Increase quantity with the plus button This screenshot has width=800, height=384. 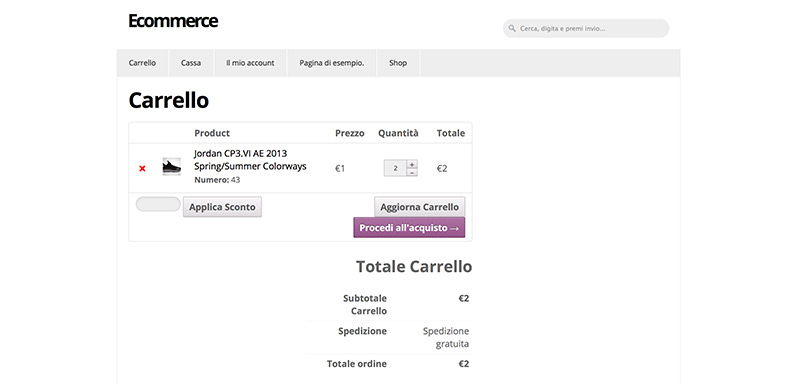(412, 164)
